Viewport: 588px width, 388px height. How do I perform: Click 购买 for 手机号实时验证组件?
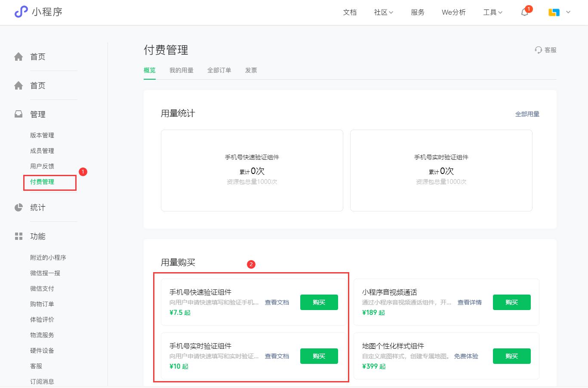coord(319,356)
